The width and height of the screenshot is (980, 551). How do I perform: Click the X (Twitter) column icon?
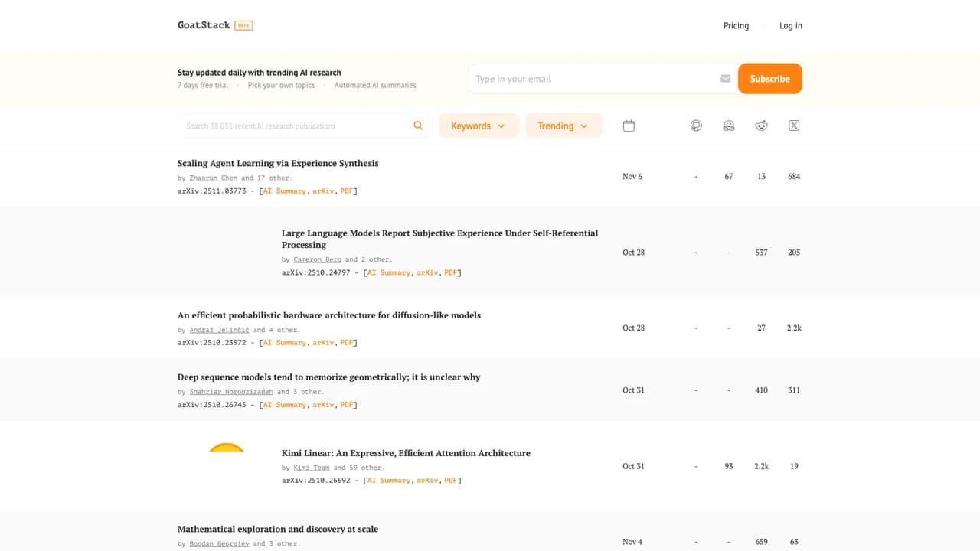[794, 126]
